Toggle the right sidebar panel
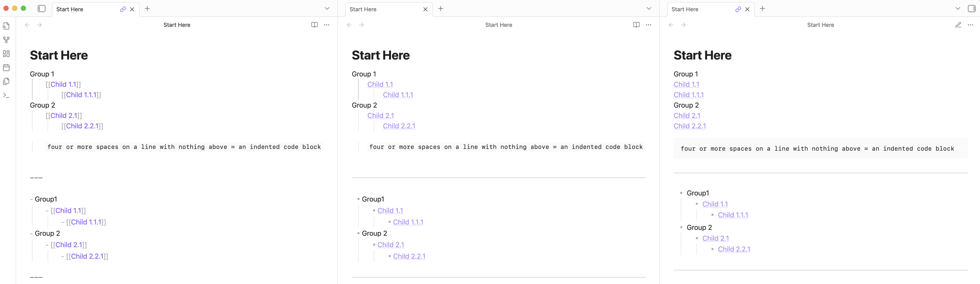The width and height of the screenshot is (980, 284). click(971, 8)
